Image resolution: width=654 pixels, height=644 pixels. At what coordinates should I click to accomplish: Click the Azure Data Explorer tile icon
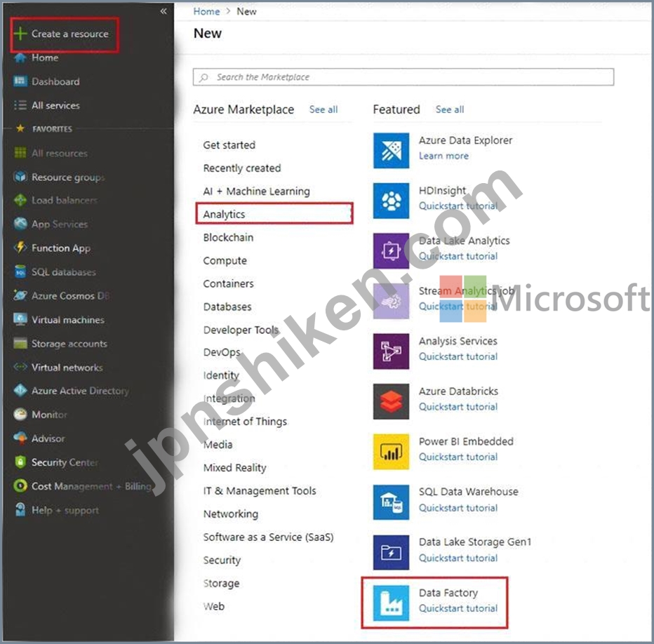(391, 150)
